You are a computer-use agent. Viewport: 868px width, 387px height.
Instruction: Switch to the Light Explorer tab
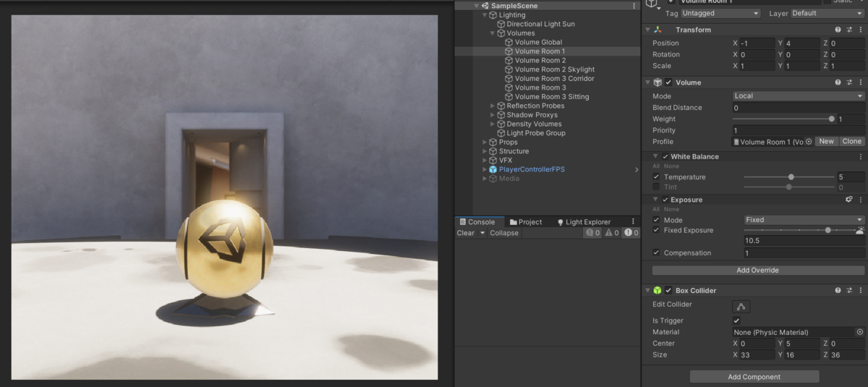pyautogui.click(x=583, y=222)
